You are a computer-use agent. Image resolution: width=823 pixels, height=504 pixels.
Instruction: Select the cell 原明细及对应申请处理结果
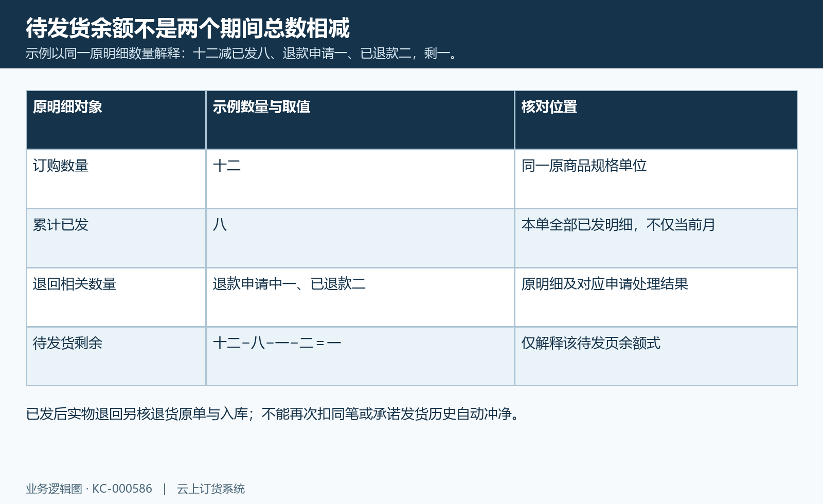pyautogui.click(x=656, y=297)
